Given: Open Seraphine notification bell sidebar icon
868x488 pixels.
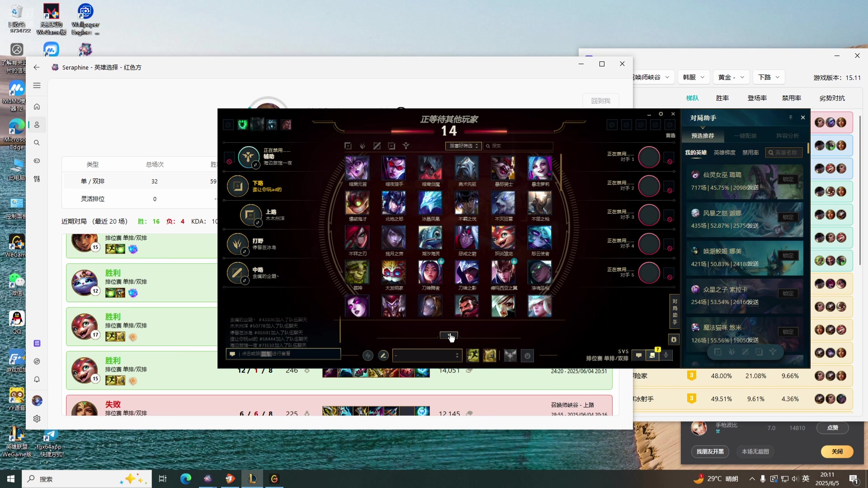Looking at the screenshot, I should 37,380.
